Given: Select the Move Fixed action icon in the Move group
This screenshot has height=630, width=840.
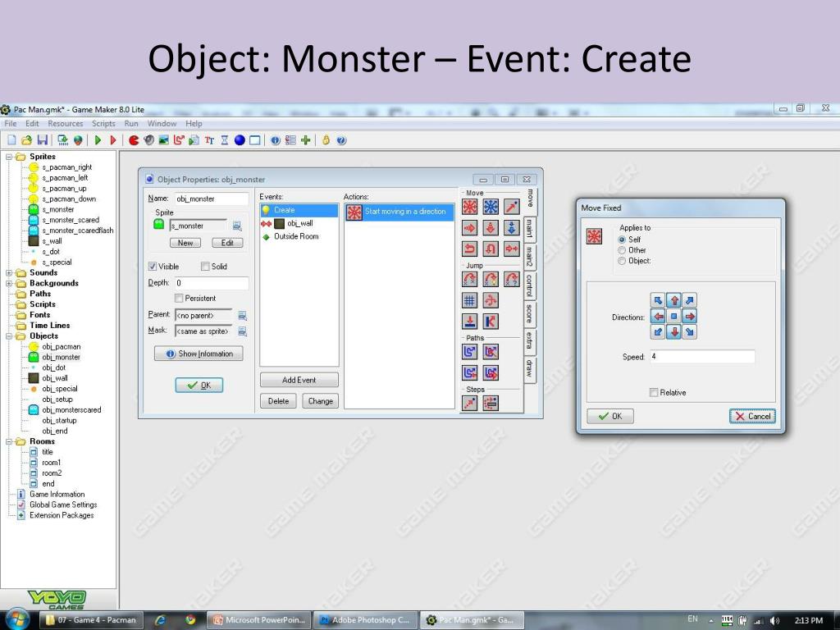Looking at the screenshot, I should click(470, 207).
